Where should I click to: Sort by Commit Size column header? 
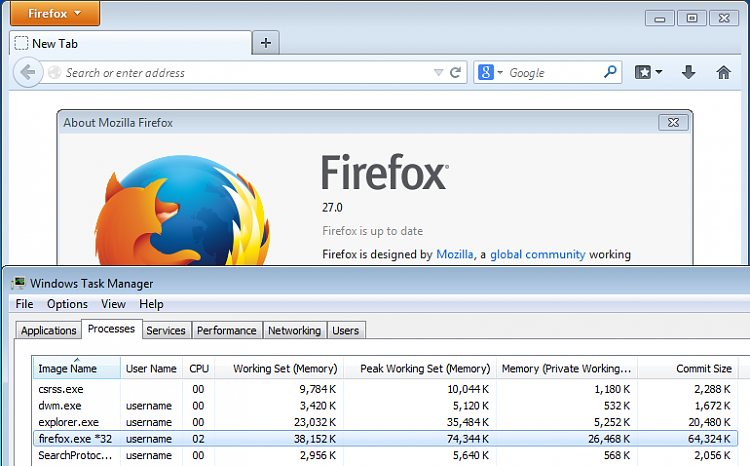(688, 368)
